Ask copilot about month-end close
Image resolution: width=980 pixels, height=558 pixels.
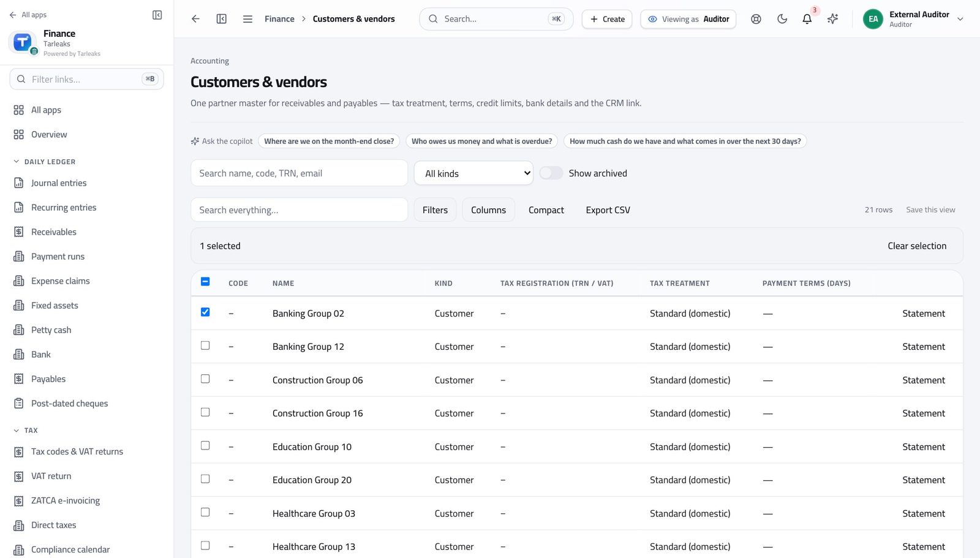(x=329, y=141)
